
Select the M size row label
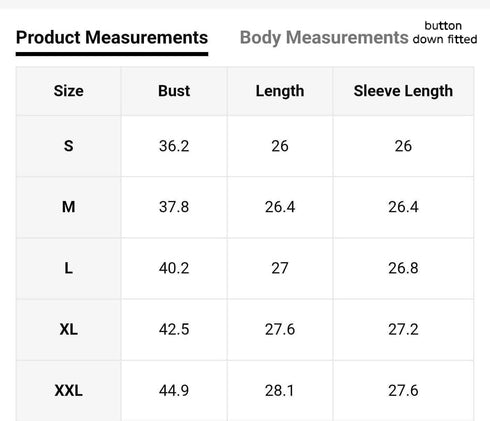[x=69, y=207]
